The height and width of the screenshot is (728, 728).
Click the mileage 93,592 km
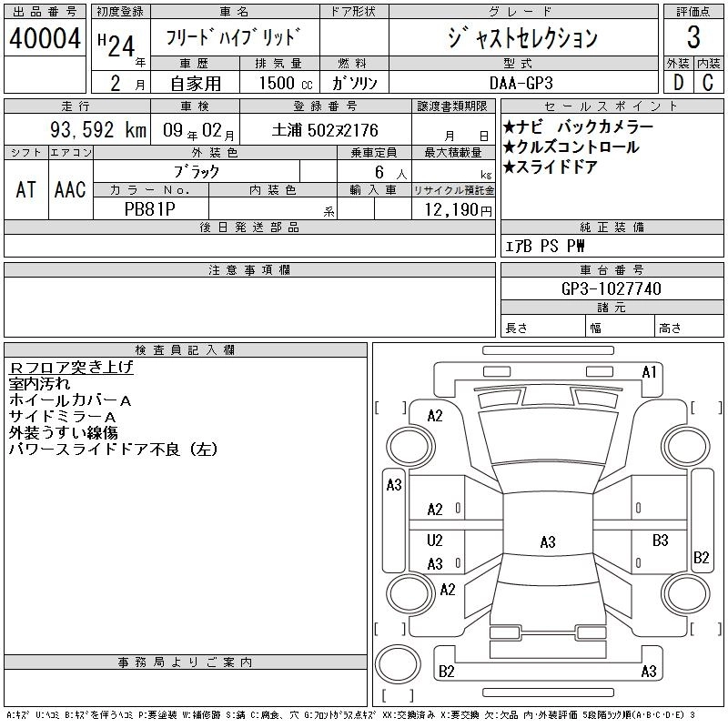pos(98,130)
